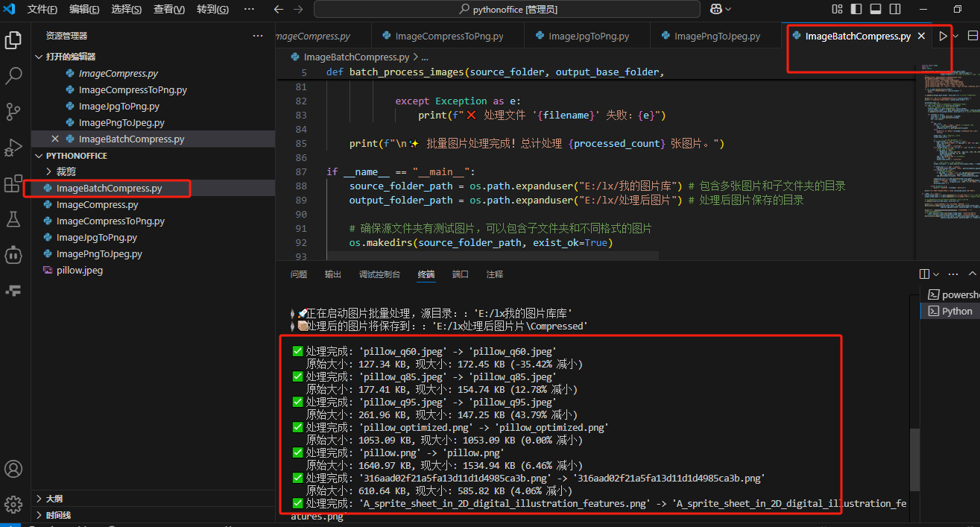Viewport: 980px width, 527px height.
Task: Switch to the ImageCompressToPng.py editor tab
Action: [448, 36]
